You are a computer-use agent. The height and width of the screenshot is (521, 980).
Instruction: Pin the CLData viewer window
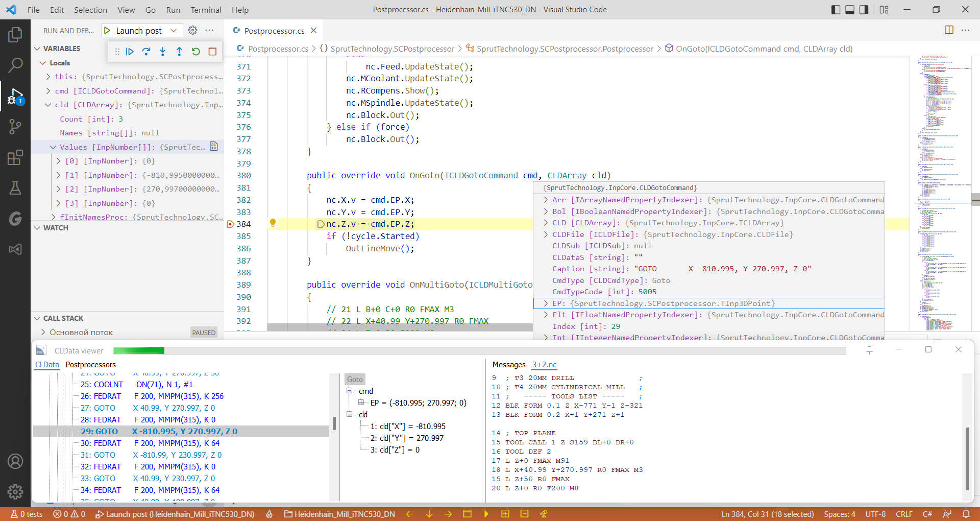870,350
